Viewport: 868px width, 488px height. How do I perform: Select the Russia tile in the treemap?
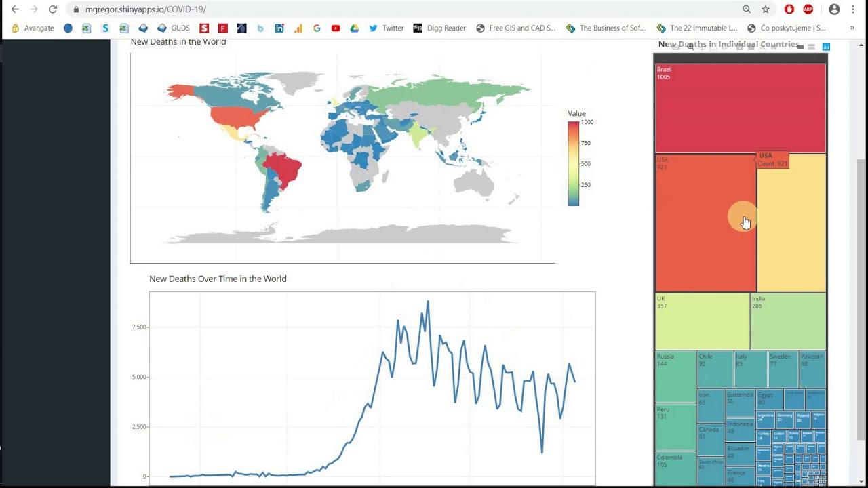tap(676, 377)
